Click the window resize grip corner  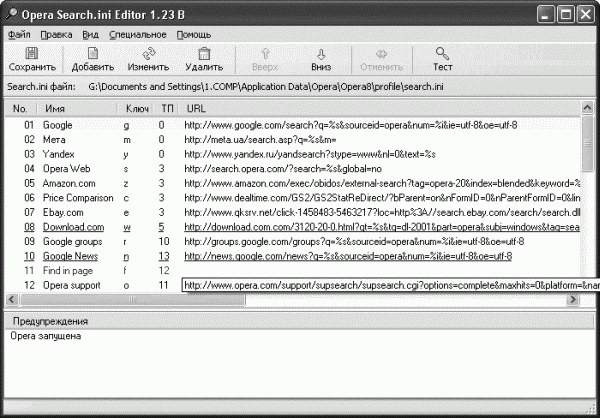[x=592, y=408]
